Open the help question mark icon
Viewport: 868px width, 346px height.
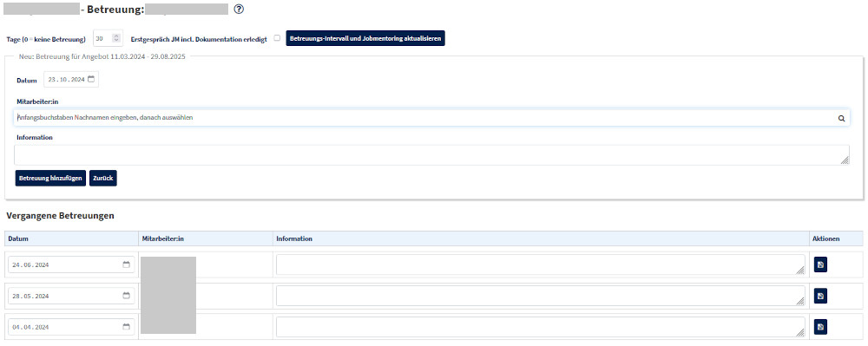pyautogui.click(x=240, y=10)
